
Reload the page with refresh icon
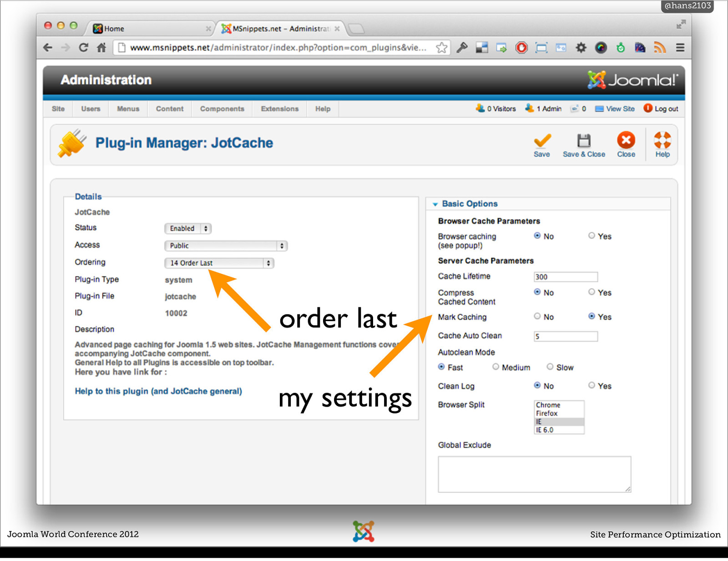point(83,47)
